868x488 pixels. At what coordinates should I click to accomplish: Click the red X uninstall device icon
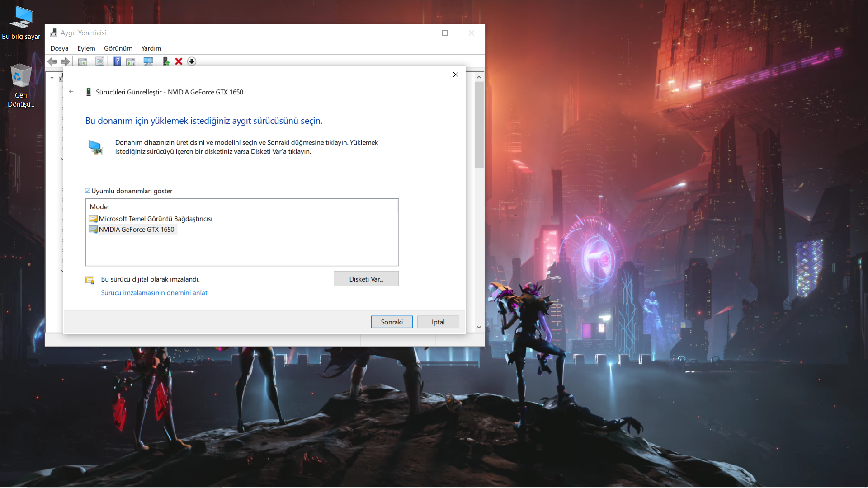click(x=179, y=61)
